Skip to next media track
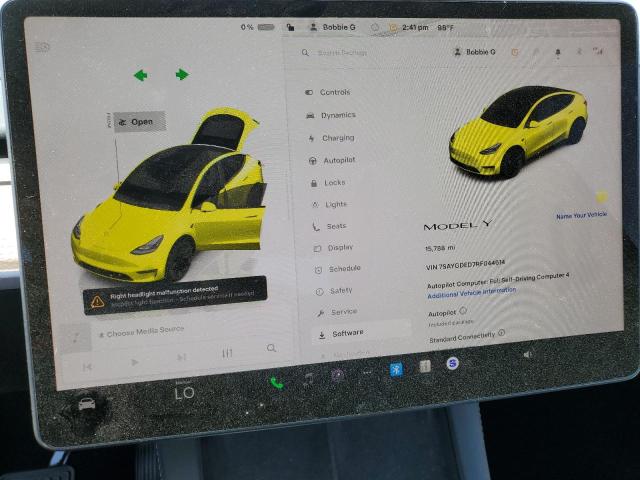The width and height of the screenshot is (640, 480). (x=181, y=357)
